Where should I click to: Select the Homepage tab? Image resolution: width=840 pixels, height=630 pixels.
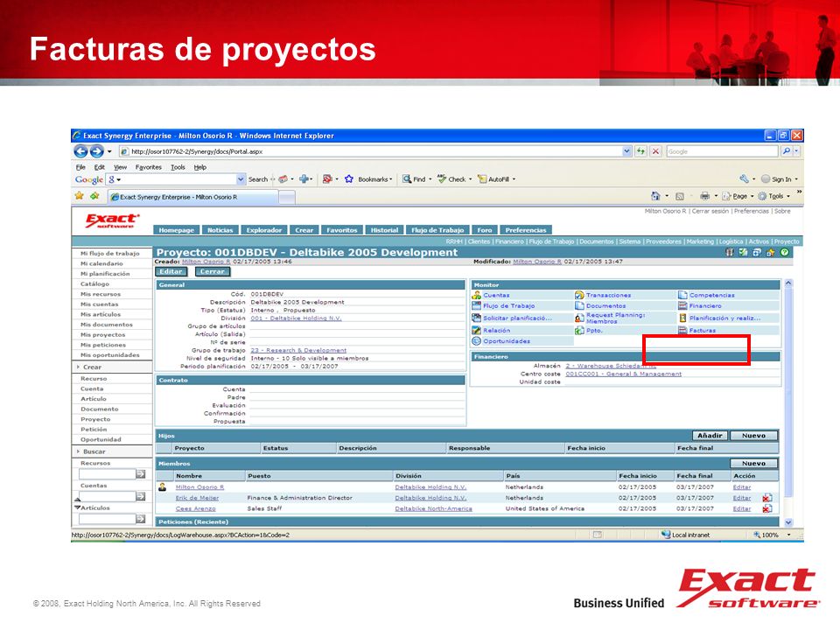176,230
